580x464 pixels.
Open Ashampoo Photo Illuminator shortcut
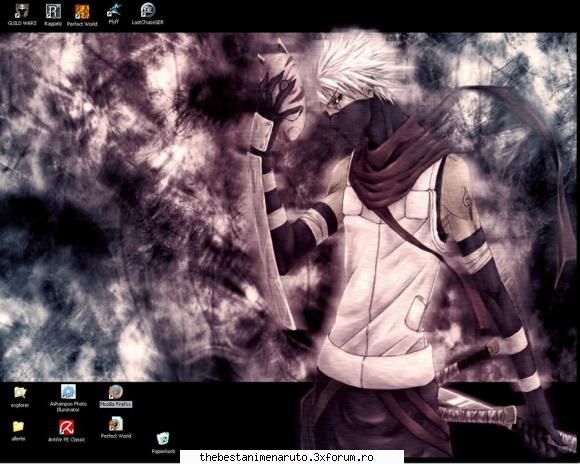pyautogui.click(x=68, y=398)
